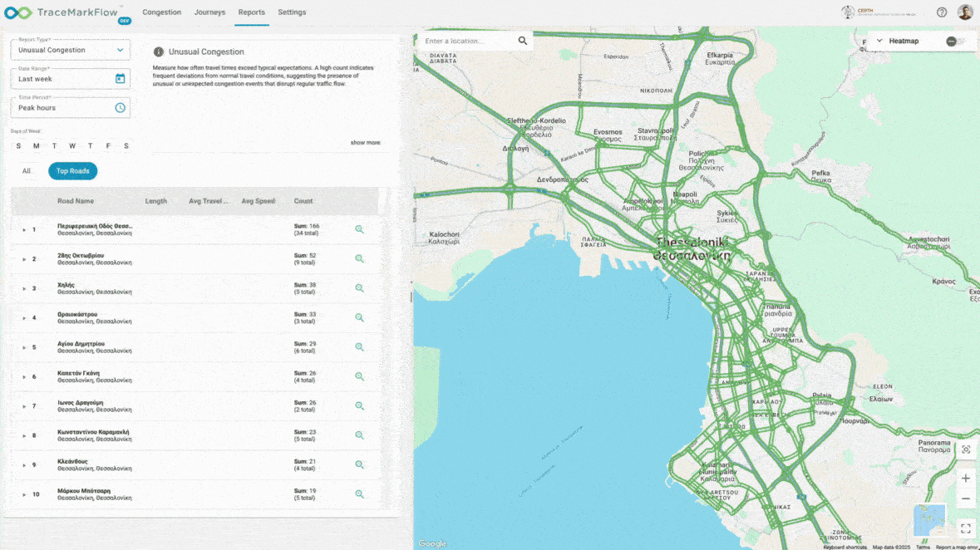Viewport: 980px width, 550px height.
Task: Click the locate-on-map magnifier for Περιφερειακή Οδός
Action: (x=360, y=228)
